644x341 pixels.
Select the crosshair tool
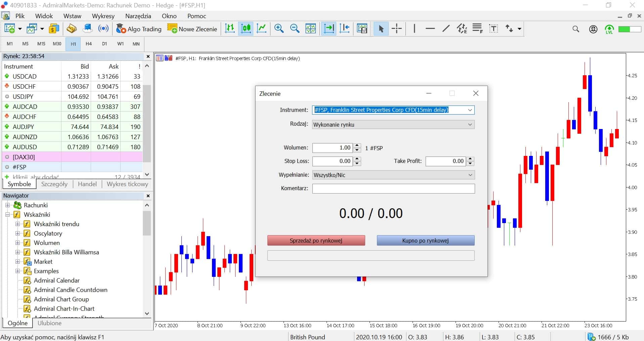397,29
